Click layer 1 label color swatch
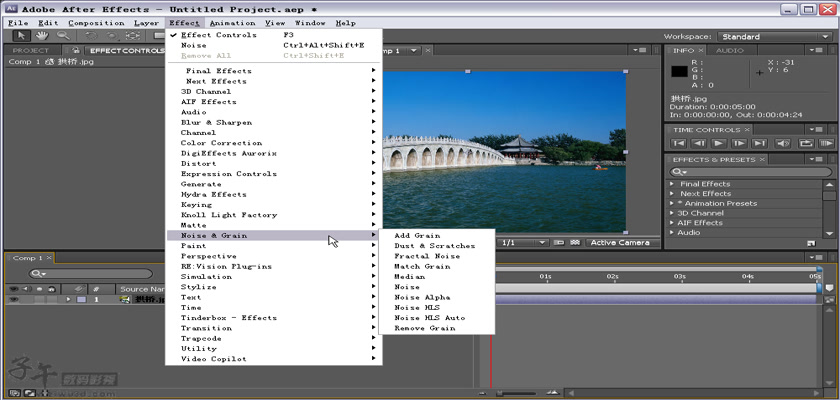The image size is (840, 400). tap(81, 300)
